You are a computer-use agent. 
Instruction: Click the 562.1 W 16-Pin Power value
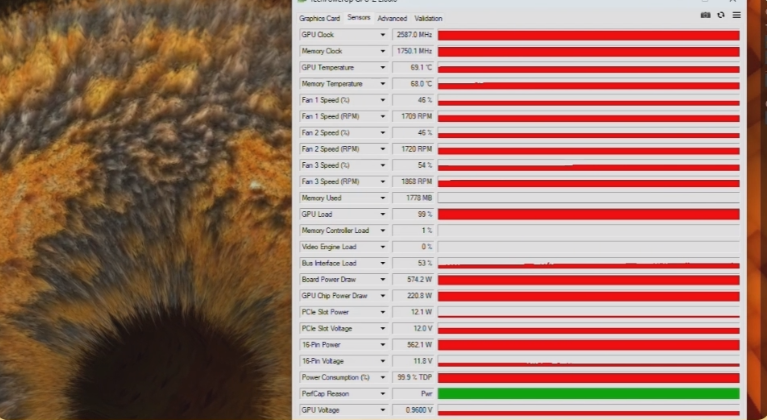click(413, 345)
